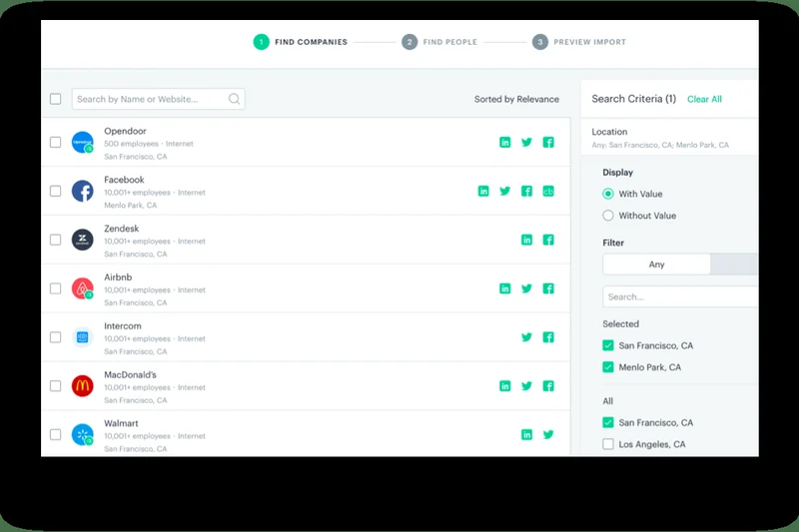Select the MacDonald's row checkbox

point(56,386)
